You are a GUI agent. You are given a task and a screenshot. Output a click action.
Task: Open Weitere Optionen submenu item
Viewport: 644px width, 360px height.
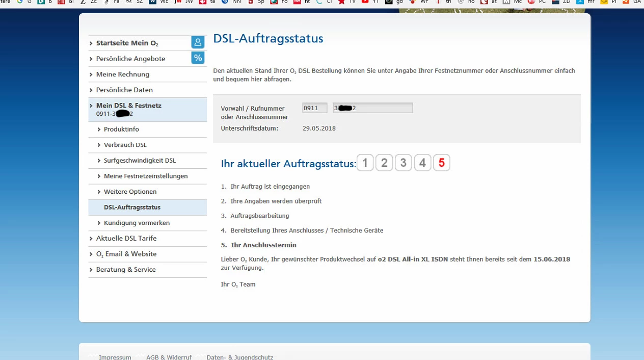[x=130, y=192]
